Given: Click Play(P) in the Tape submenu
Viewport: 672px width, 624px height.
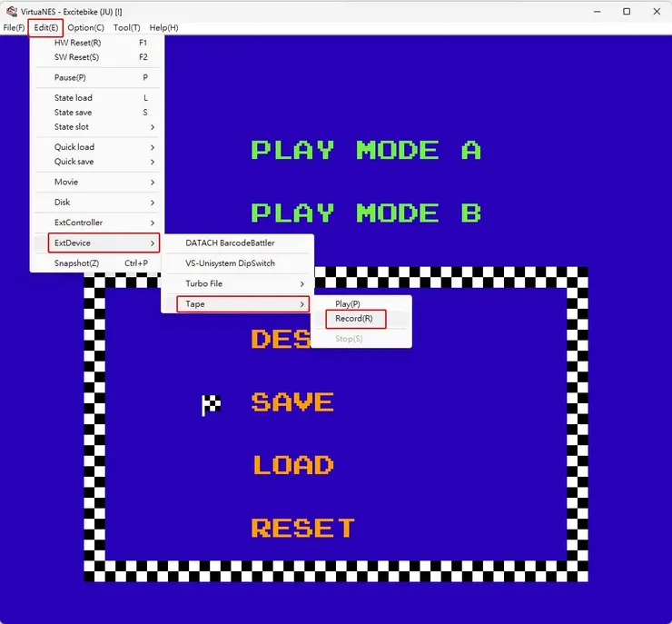Looking at the screenshot, I should click(x=361, y=304).
